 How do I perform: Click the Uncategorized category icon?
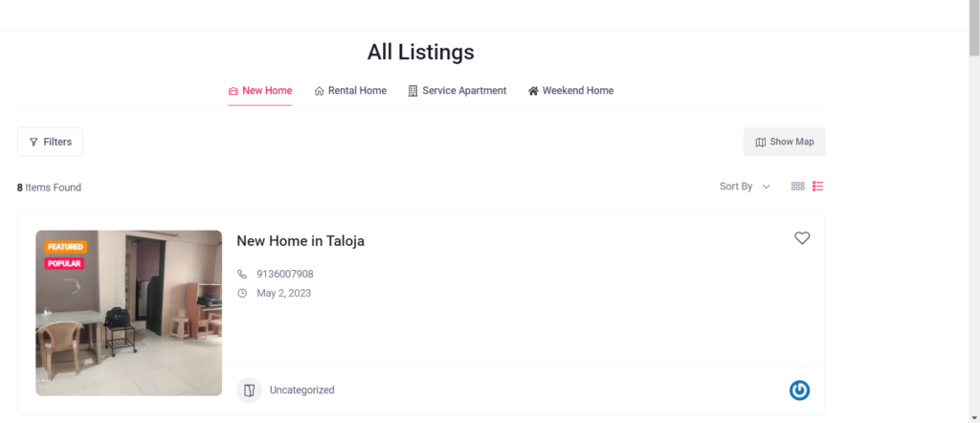[x=249, y=390]
